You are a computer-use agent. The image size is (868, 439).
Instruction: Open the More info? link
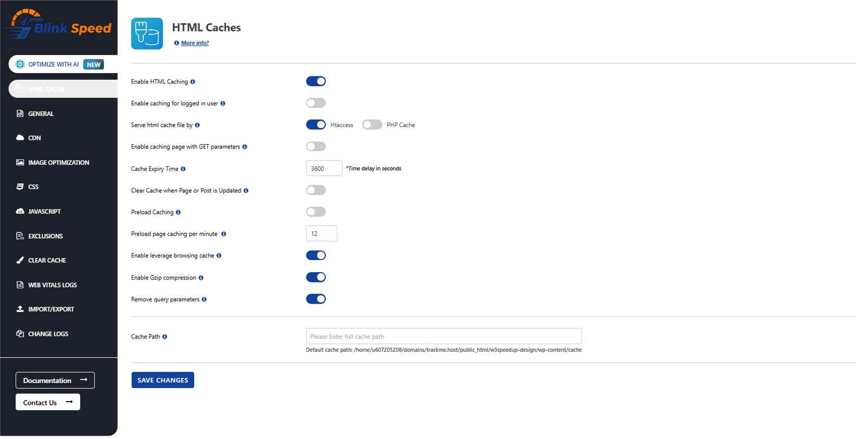pos(195,43)
